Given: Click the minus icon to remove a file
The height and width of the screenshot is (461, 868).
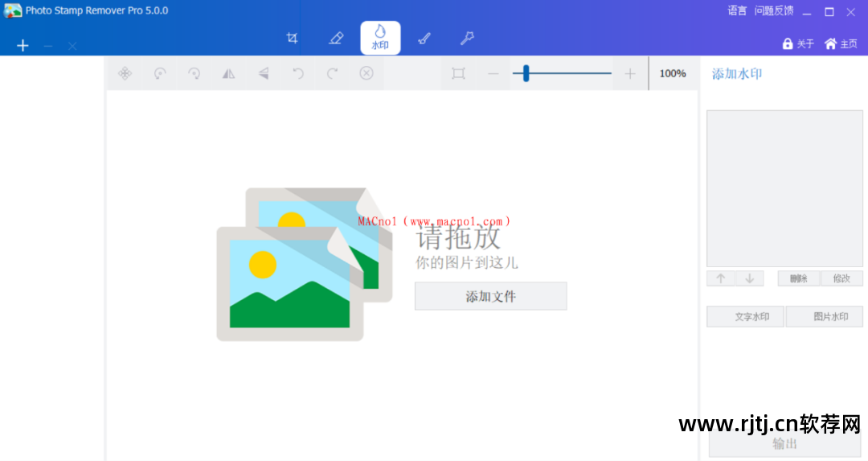Looking at the screenshot, I should [48, 46].
